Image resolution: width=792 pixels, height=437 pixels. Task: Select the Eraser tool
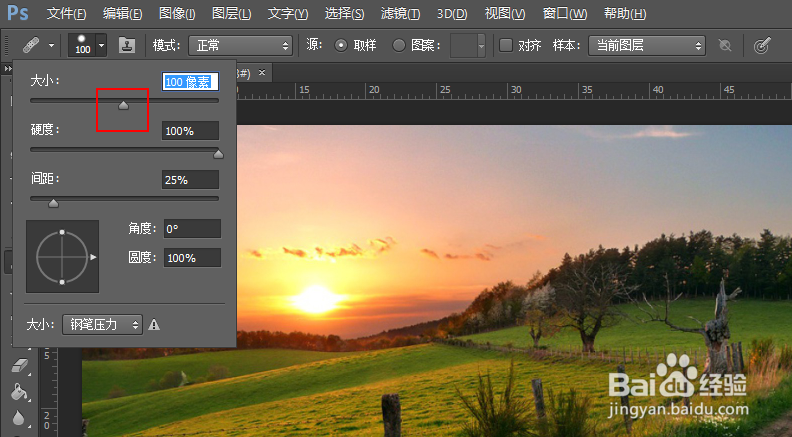pyautogui.click(x=19, y=365)
